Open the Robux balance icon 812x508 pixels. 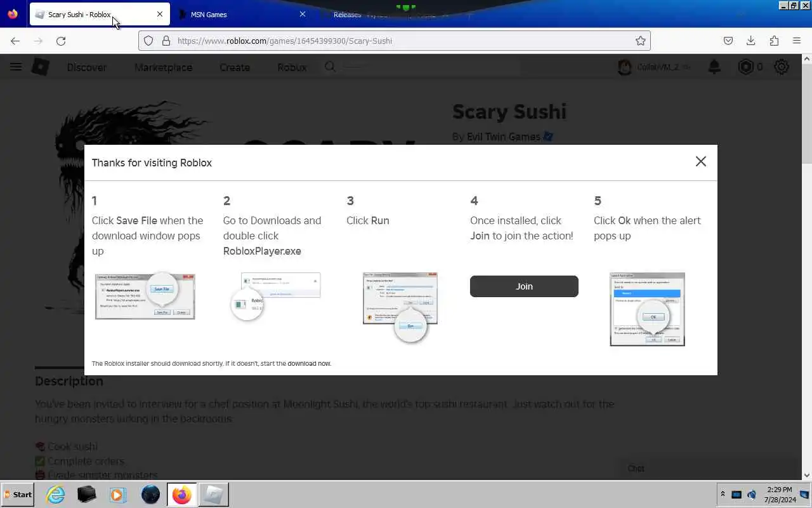click(746, 67)
